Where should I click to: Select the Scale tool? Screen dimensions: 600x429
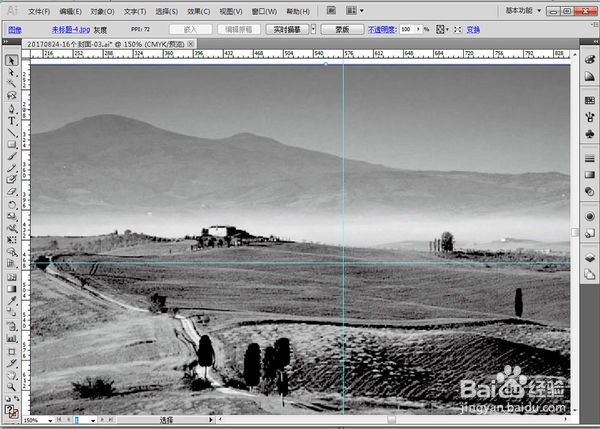tap(11, 216)
